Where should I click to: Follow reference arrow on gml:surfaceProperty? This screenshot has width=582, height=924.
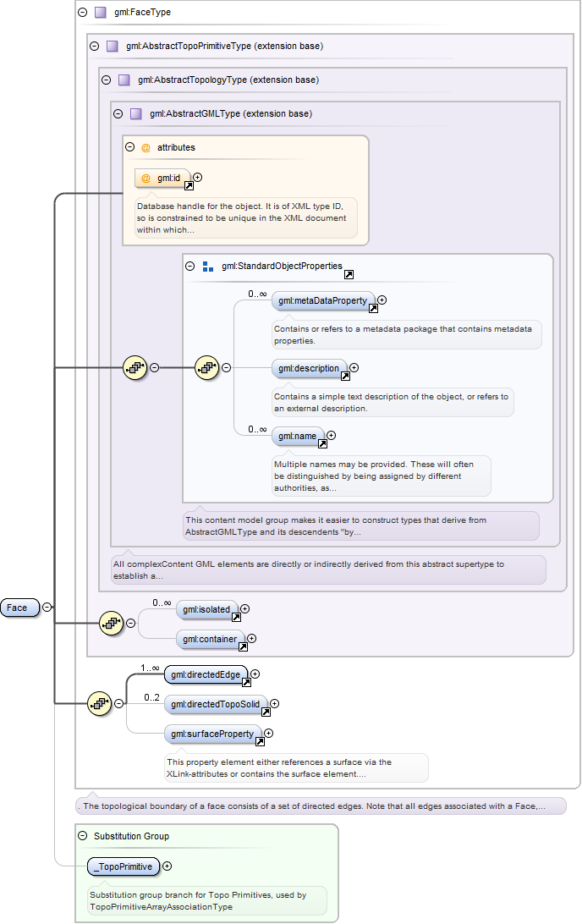(261, 741)
